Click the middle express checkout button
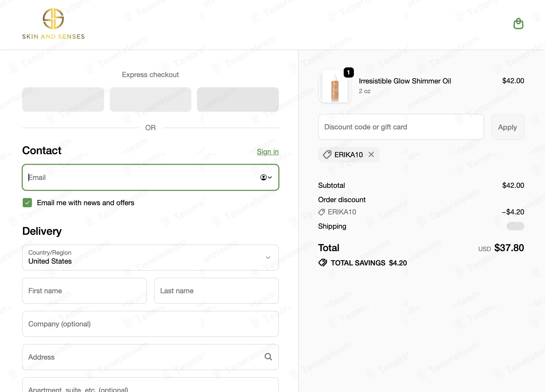The height and width of the screenshot is (392, 545). 151,100
